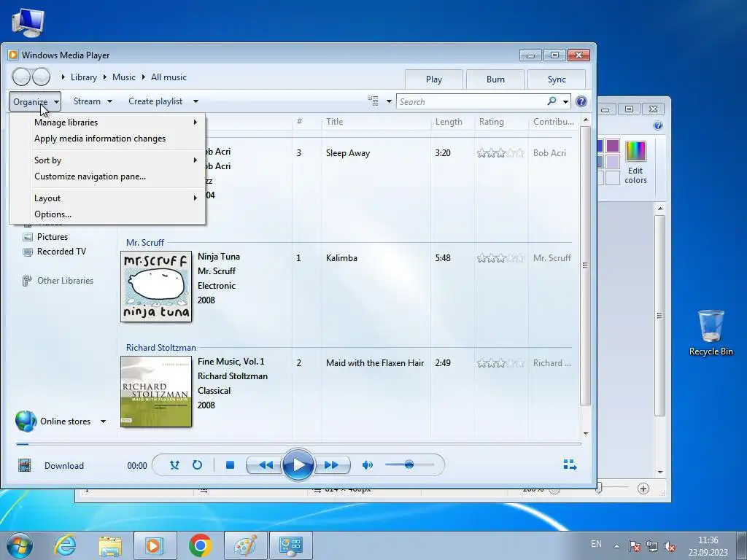The image size is (747, 560).
Task: Mute the volume speaker icon
Action: [368, 464]
